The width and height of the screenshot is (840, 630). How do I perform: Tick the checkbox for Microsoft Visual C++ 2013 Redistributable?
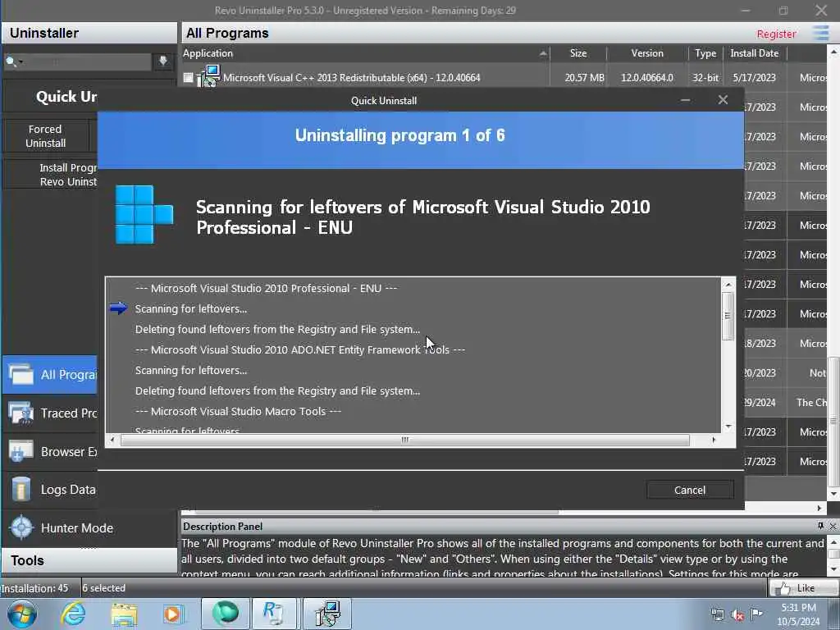pos(188,78)
